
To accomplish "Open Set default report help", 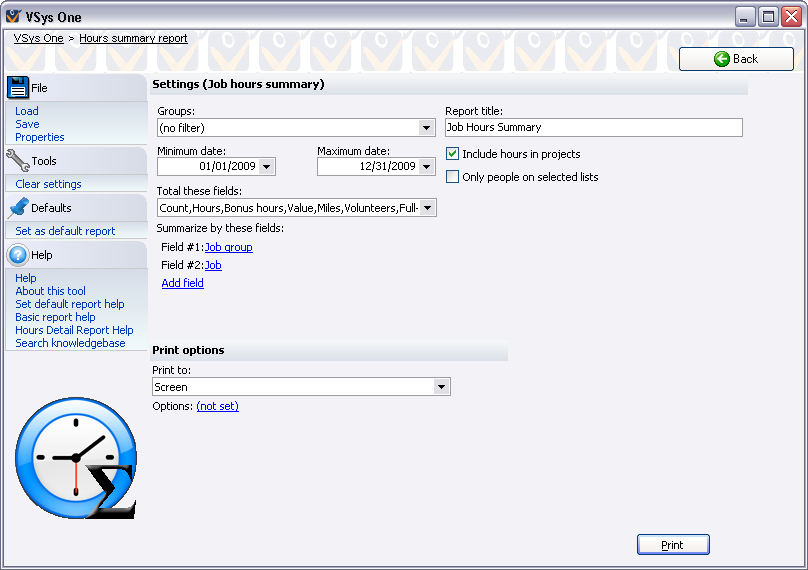I will tap(70, 304).
